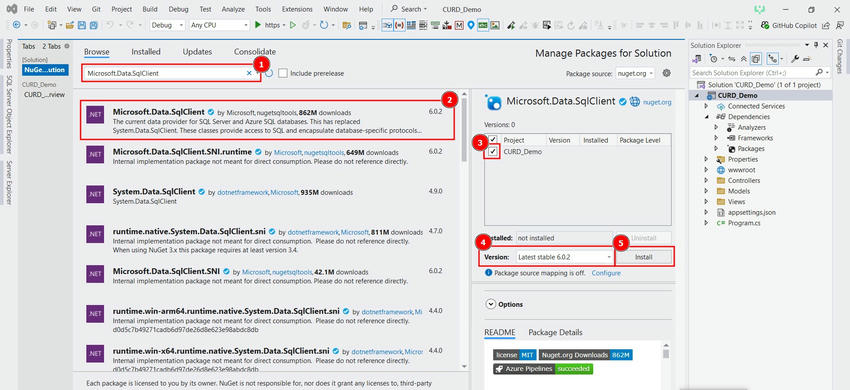Image resolution: width=850 pixels, height=390 pixels.
Task: Click Sync with Active Document arrows icon
Action: (731, 59)
